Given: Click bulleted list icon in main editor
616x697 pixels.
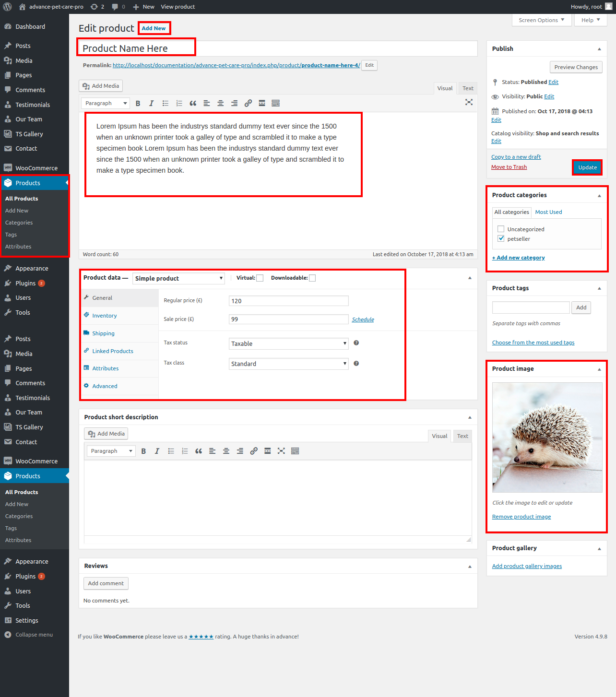Looking at the screenshot, I should pyautogui.click(x=166, y=103).
